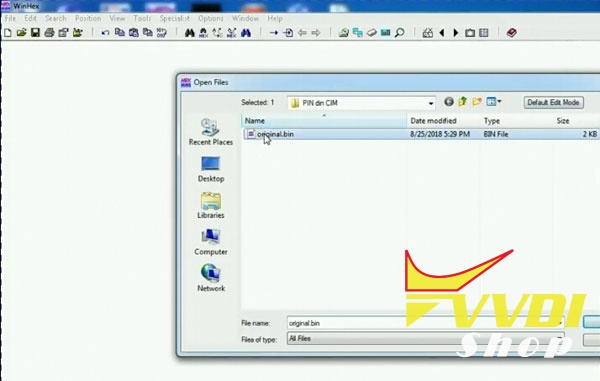Image resolution: width=600 pixels, height=381 pixels.
Task: Click the Print toolbar icon
Action: tap(49, 33)
